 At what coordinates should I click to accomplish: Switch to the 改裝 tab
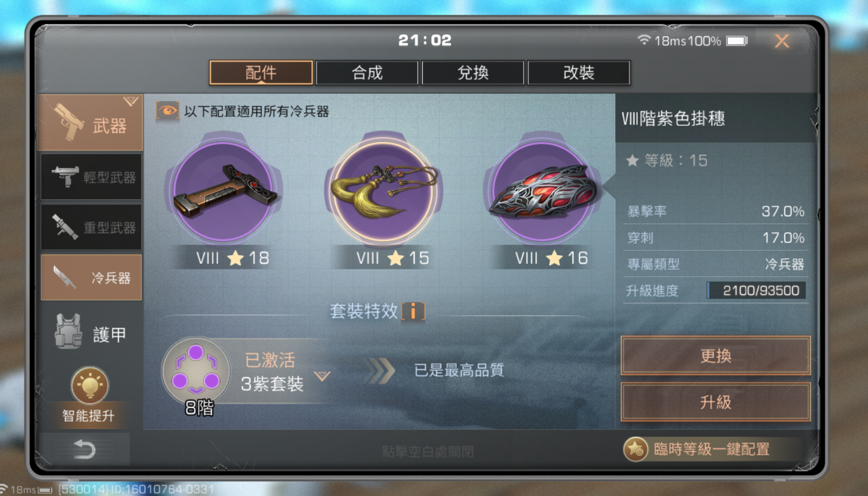(579, 73)
